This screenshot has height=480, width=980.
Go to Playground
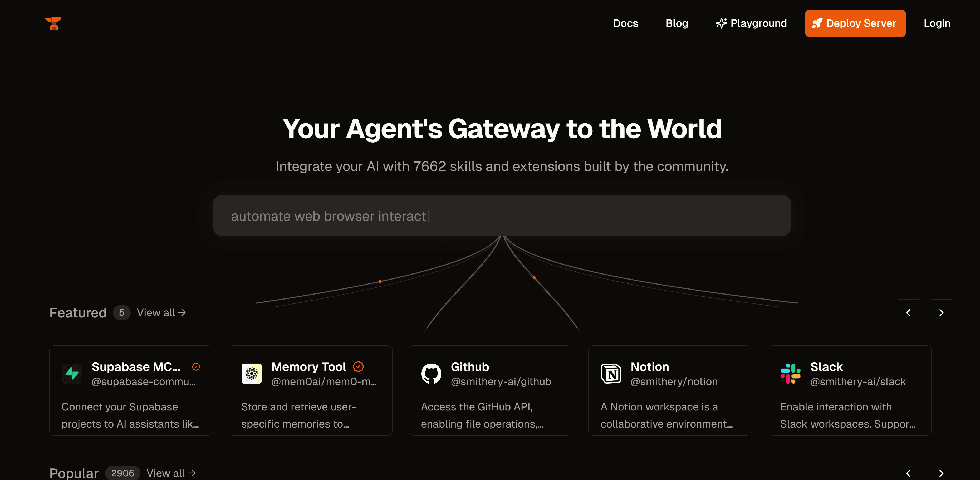coord(751,23)
